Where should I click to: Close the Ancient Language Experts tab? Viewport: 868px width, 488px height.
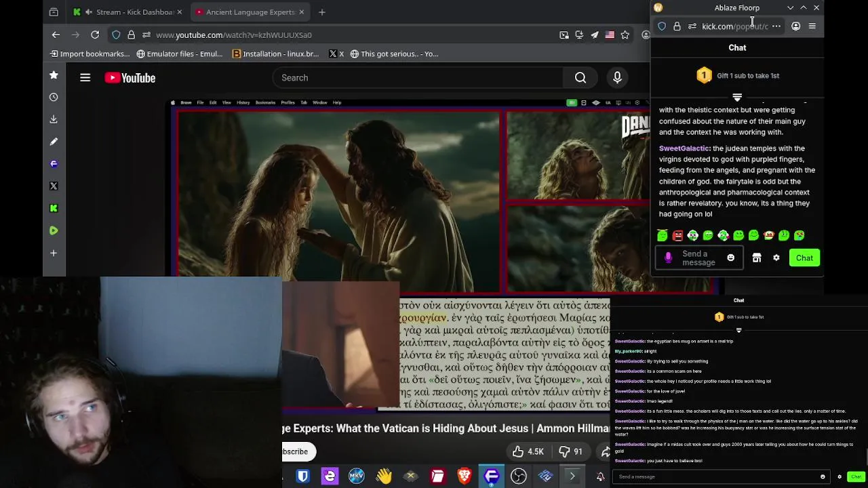click(x=302, y=12)
